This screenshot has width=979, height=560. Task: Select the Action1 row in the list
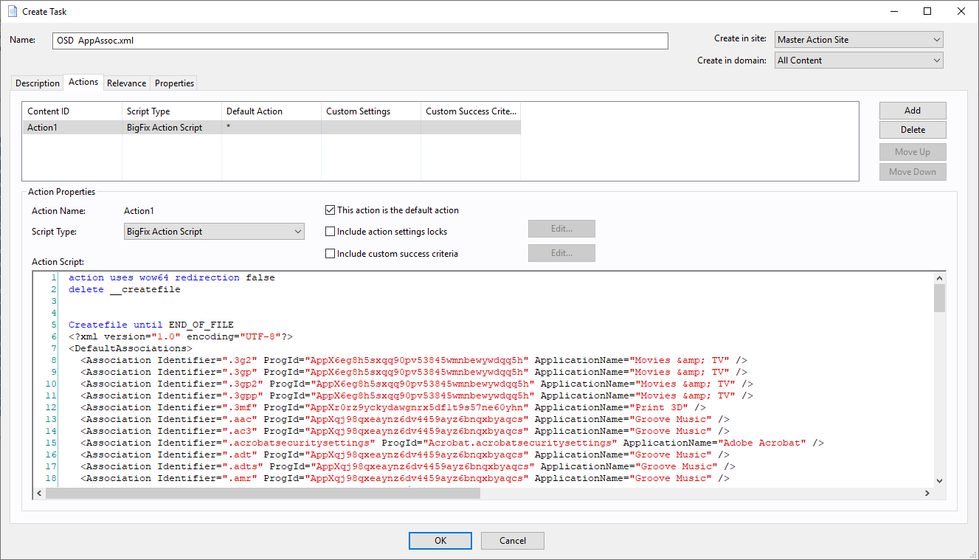(271, 128)
